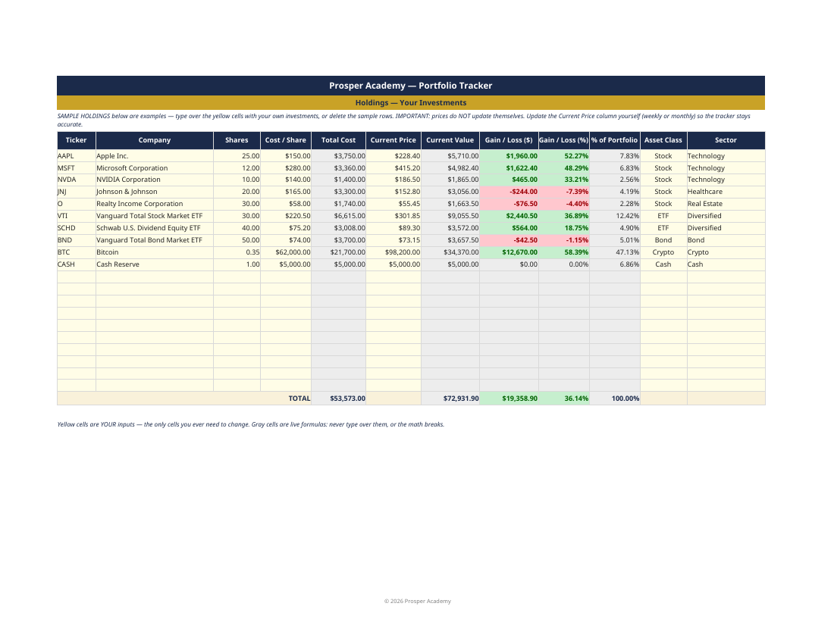834x644 pixels.
Task: Select the MSFT ticker cell
Action: click(76, 168)
